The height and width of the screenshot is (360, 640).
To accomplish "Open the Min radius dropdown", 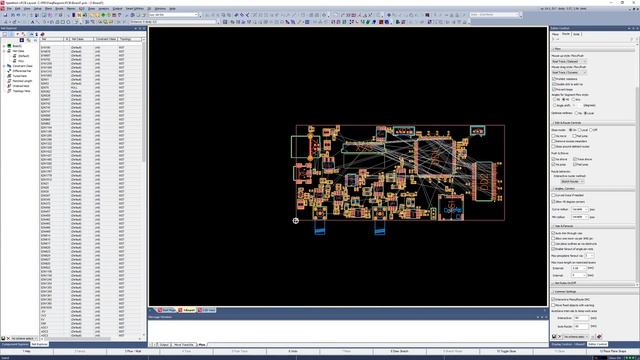I will (580, 217).
